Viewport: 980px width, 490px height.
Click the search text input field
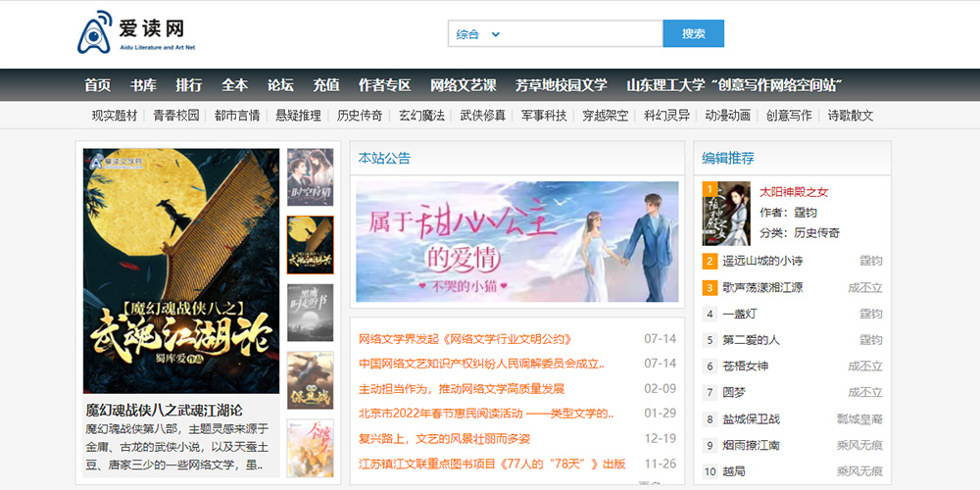(582, 33)
